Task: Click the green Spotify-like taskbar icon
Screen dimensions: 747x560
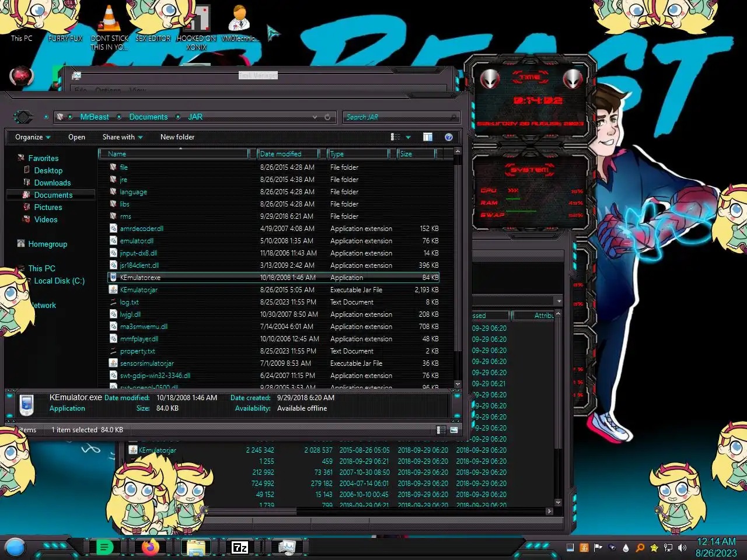Action: point(104,547)
